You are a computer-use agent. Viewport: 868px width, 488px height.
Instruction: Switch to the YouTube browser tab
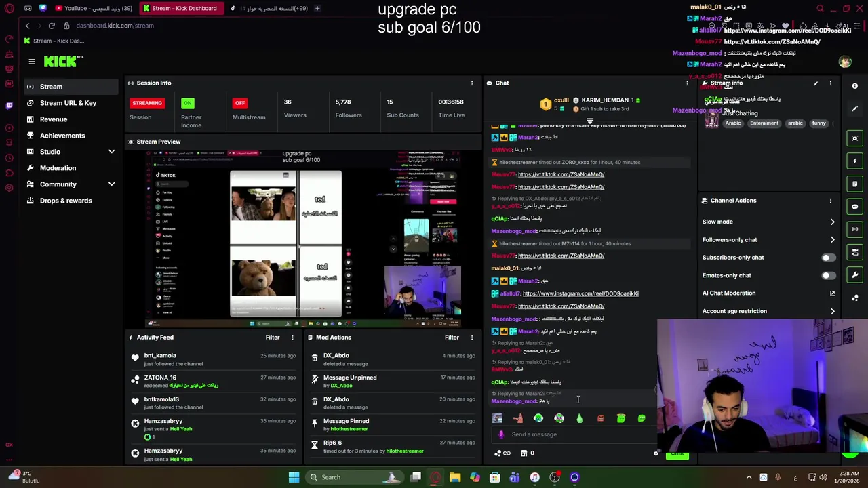[94, 8]
